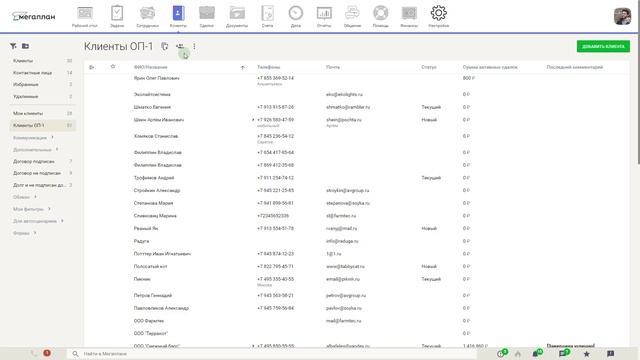Click the Последний комментарий column header

point(575,67)
